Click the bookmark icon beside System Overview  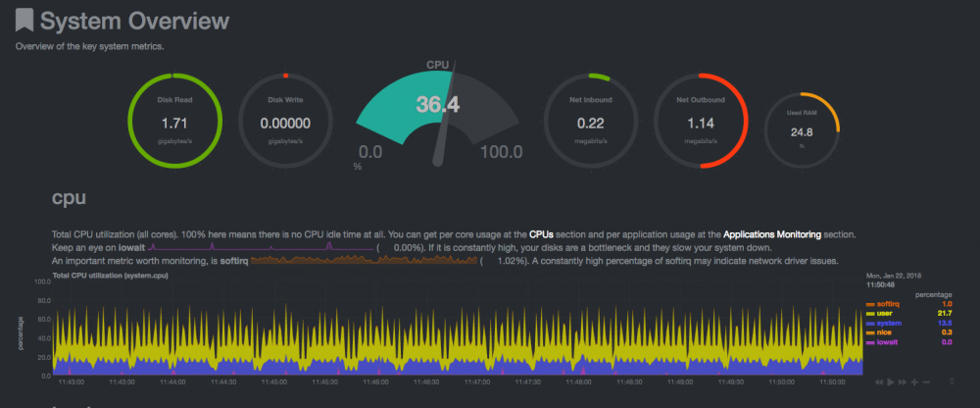point(24,20)
